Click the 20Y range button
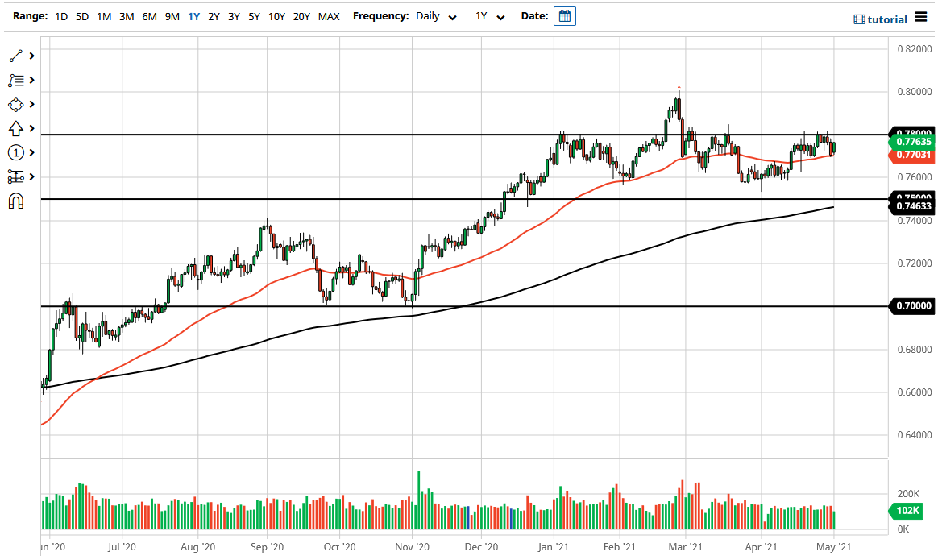938x560 pixels. coord(301,15)
